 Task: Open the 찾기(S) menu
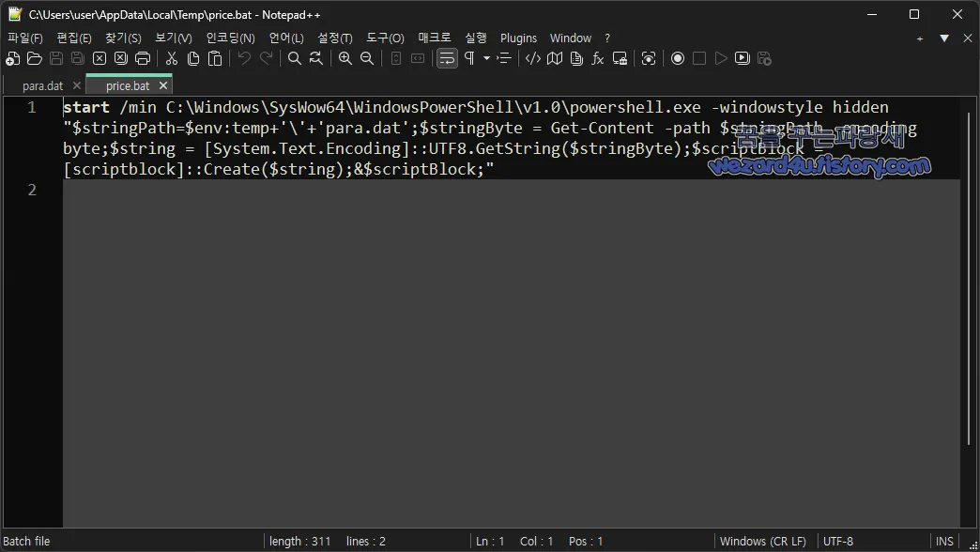click(123, 38)
